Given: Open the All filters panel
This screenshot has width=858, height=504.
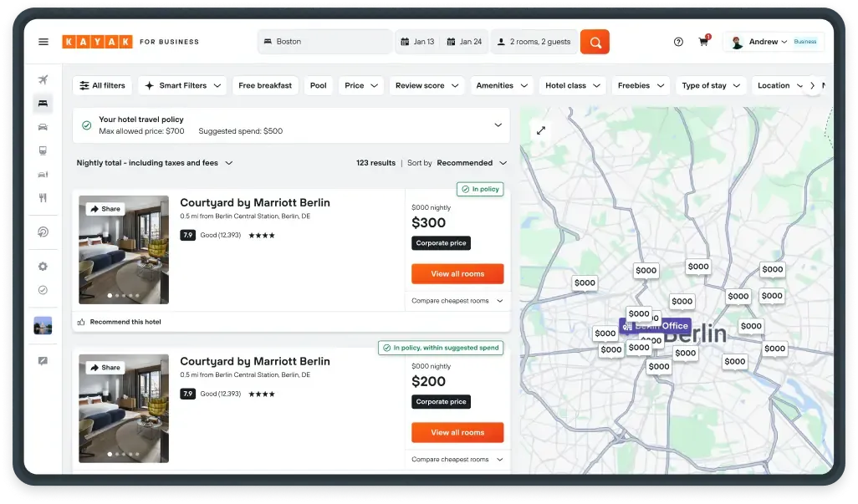Looking at the screenshot, I should 102,85.
